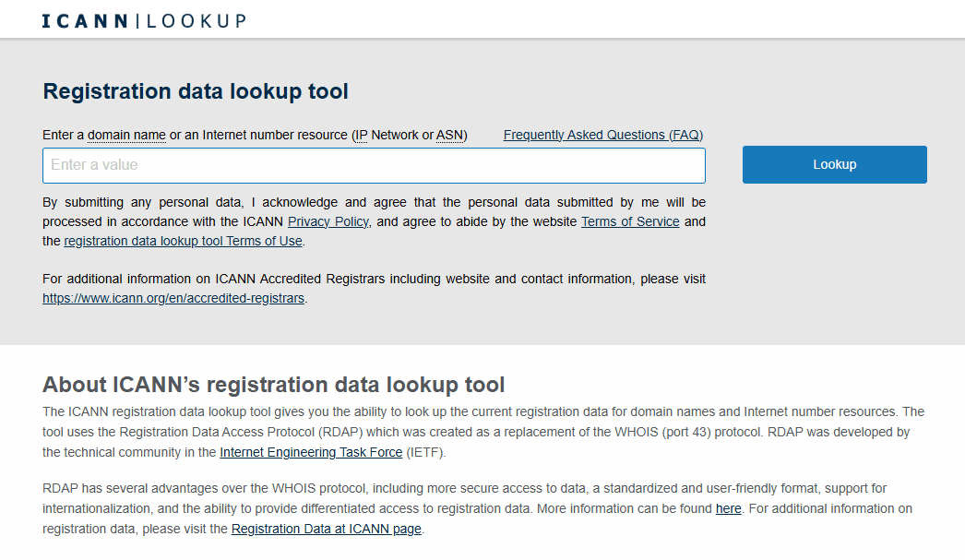Focus the 'Enter a value' input field
965x560 pixels.
pyautogui.click(x=374, y=165)
